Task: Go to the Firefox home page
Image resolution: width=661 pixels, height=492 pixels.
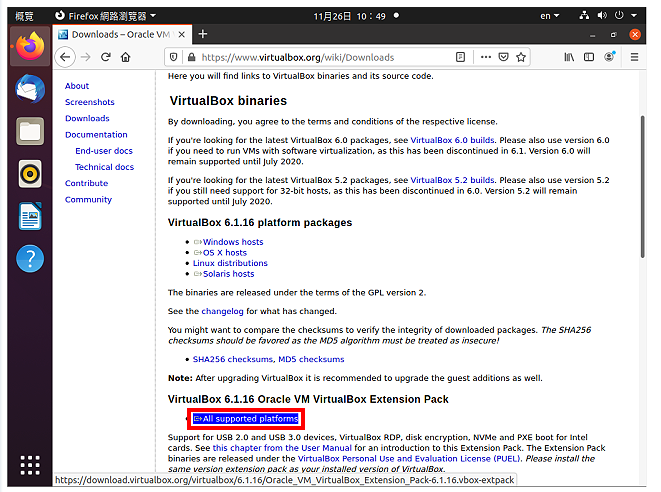Action: point(125,57)
